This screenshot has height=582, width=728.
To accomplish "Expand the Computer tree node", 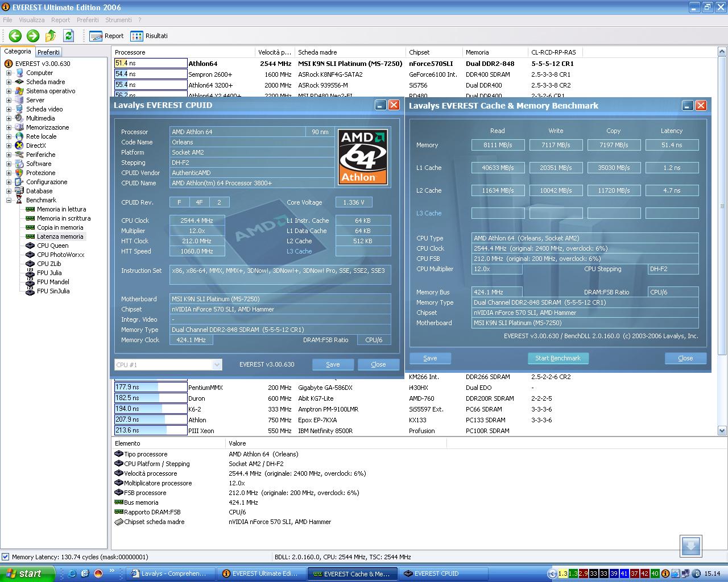I will point(9,73).
